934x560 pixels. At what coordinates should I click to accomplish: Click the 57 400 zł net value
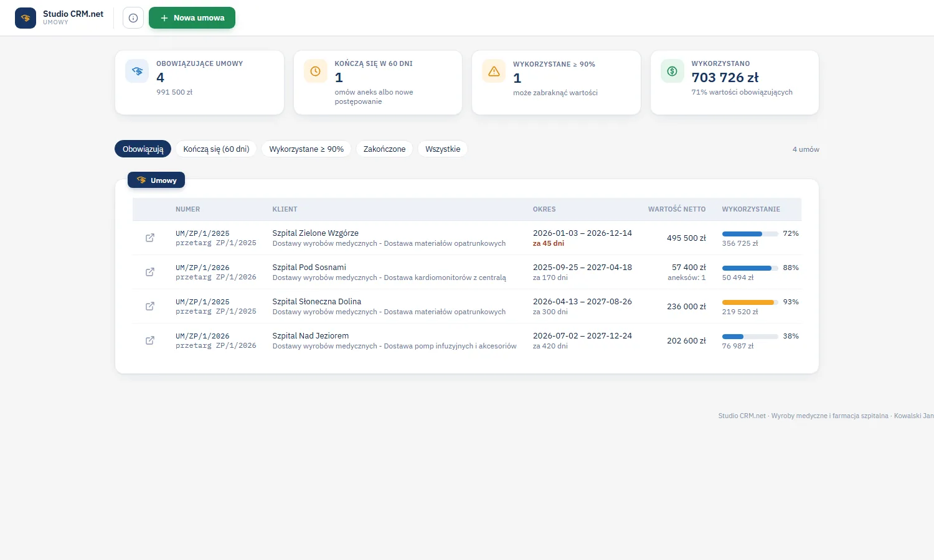point(689,267)
